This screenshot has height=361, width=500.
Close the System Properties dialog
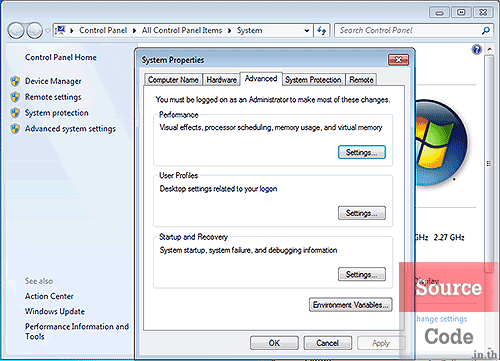(x=398, y=60)
